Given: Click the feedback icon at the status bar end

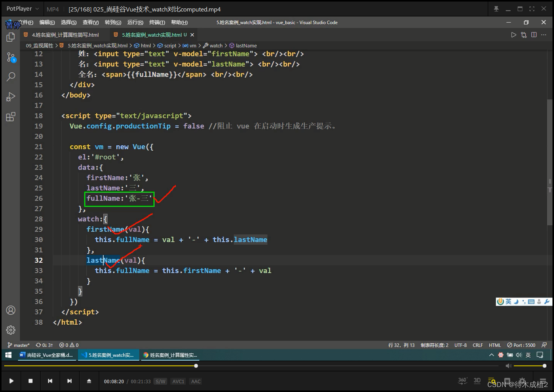Looking at the screenshot, I should (544, 345).
